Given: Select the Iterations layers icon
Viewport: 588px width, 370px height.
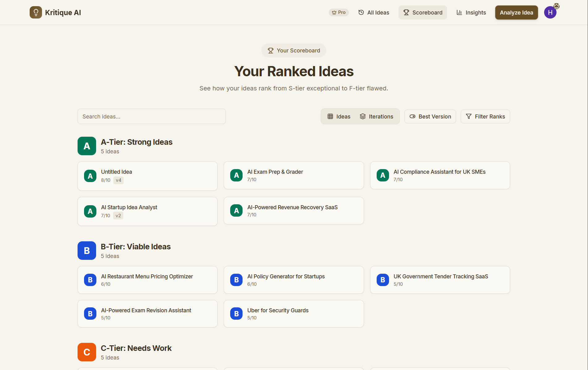Looking at the screenshot, I should pos(363,116).
